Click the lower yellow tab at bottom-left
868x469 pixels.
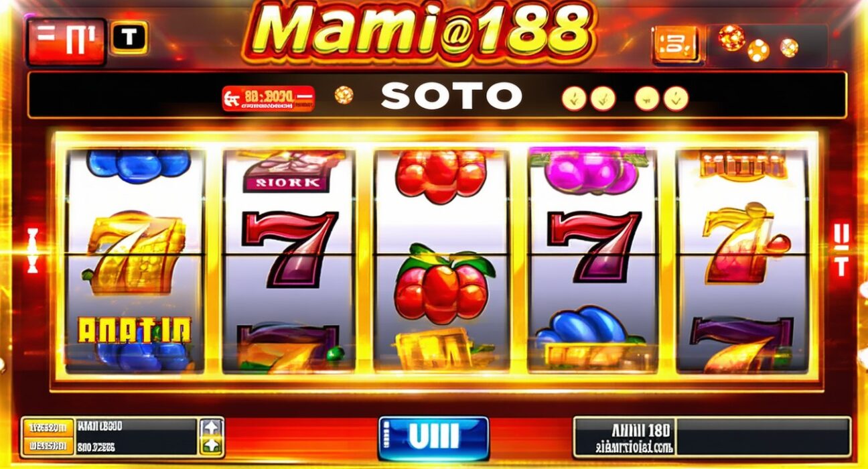pos(46,446)
